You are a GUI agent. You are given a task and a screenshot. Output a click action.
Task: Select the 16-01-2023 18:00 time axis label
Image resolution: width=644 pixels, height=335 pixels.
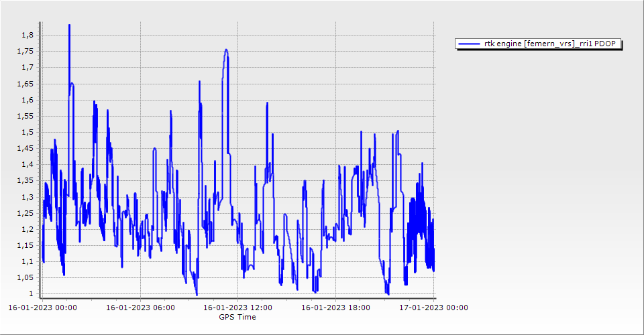(336, 308)
